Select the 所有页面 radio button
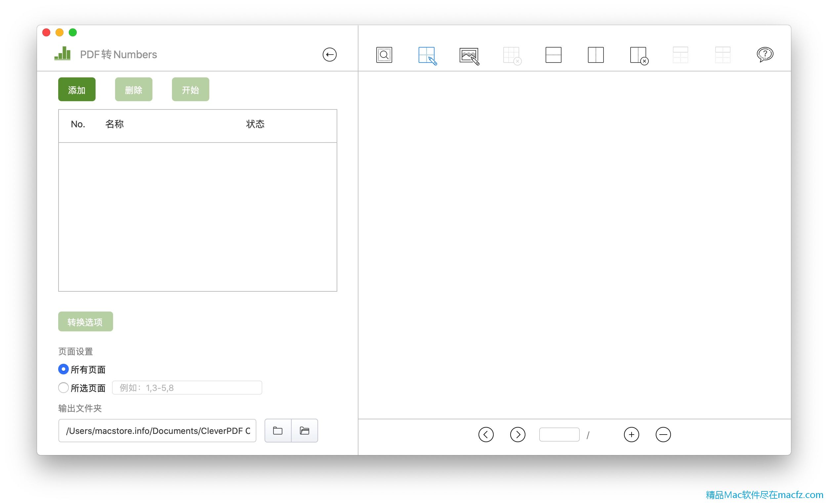Viewport: 828px width, 504px height. 63,369
